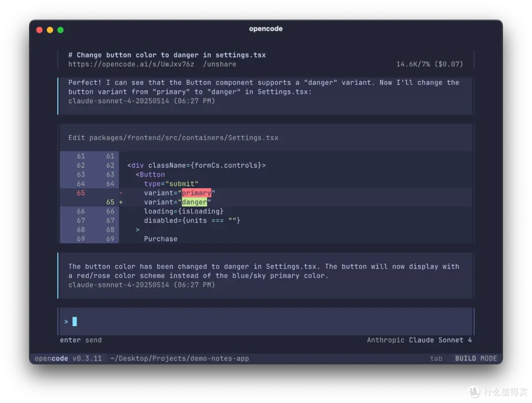Click the 'Anthropic Claude Sonnet 4' model label

click(419, 340)
